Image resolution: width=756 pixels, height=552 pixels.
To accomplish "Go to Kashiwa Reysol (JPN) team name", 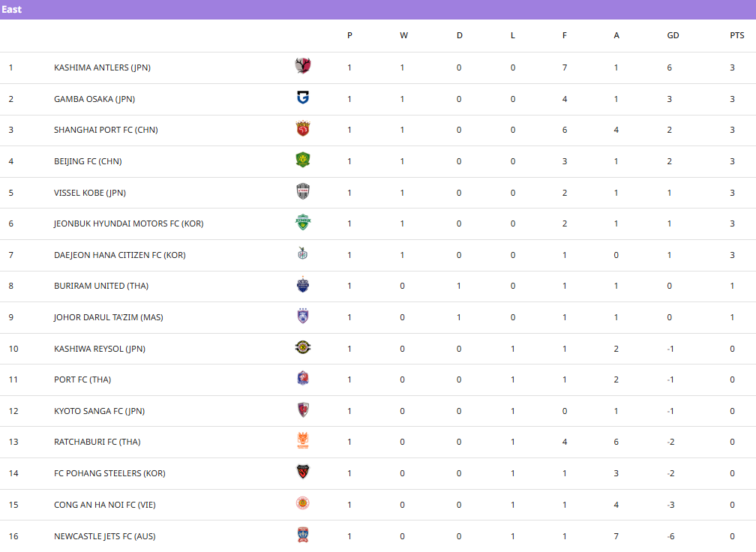I will coord(100,349).
